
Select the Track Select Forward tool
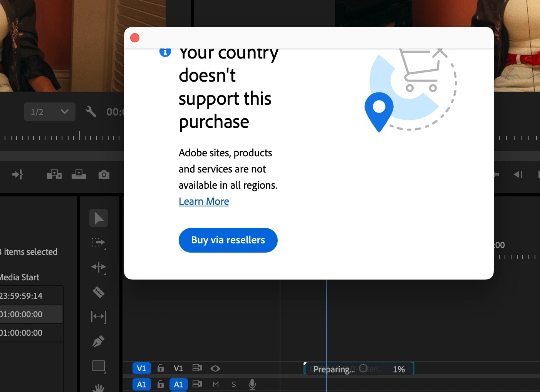(x=99, y=243)
